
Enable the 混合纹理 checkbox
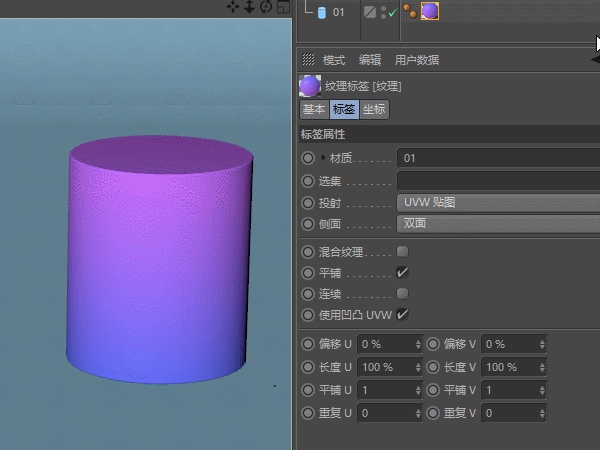pos(403,251)
